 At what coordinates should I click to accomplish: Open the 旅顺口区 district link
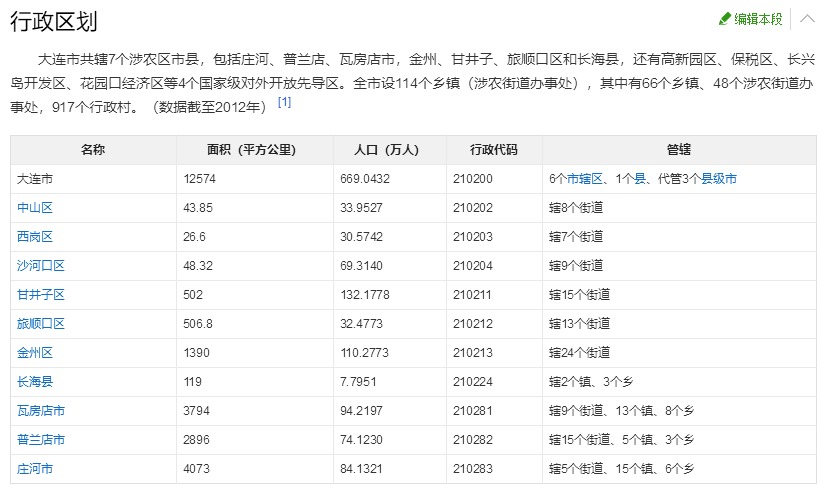click(41, 324)
